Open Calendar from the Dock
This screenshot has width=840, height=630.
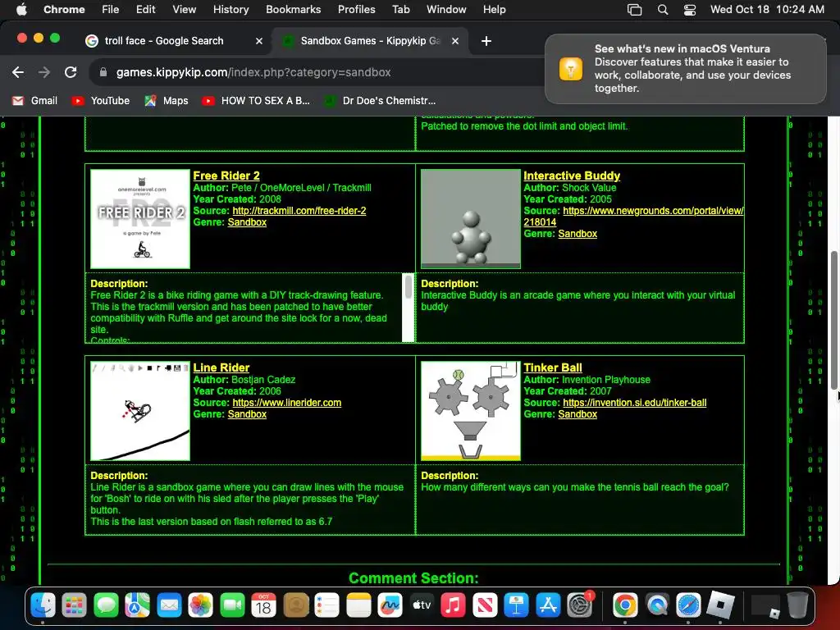[x=263, y=605]
